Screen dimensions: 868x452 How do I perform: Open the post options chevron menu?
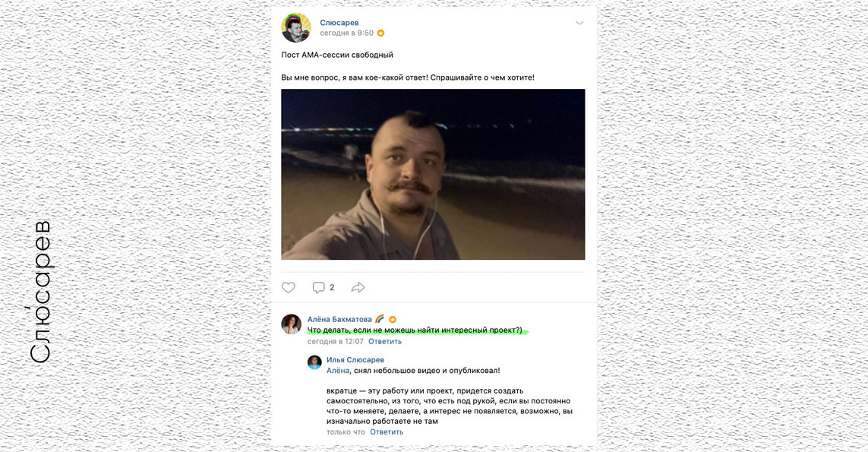579,24
